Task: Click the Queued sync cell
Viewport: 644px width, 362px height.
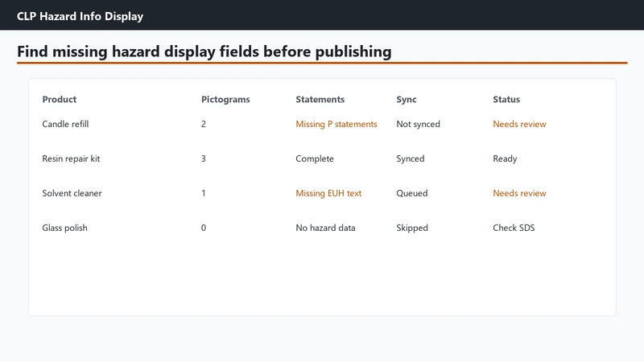Action: pos(412,193)
